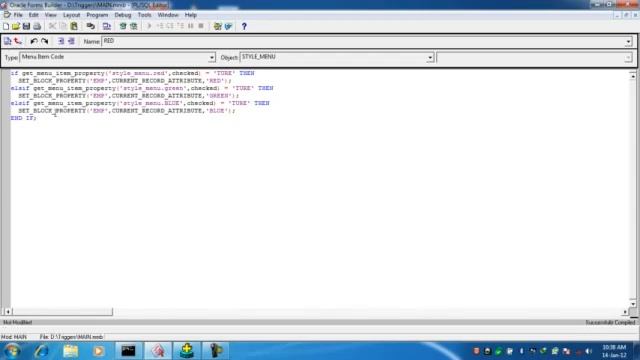Compile PL/SQL code in editor toolbar
640x360 pixels.
tap(7, 41)
